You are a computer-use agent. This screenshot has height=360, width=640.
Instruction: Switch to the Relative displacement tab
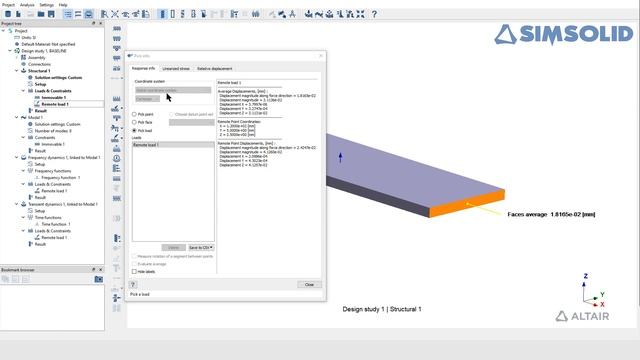[x=215, y=69]
